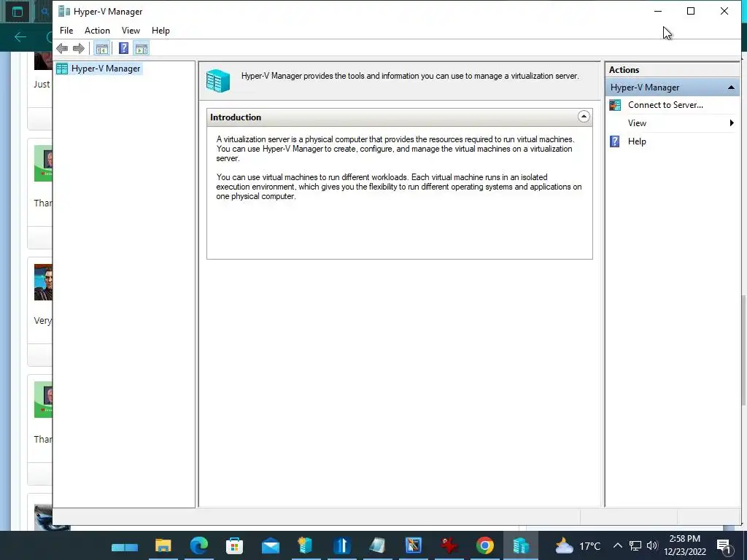The image size is (747, 560).
Task: Click Connect to Server... action
Action: pyautogui.click(x=665, y=105)
